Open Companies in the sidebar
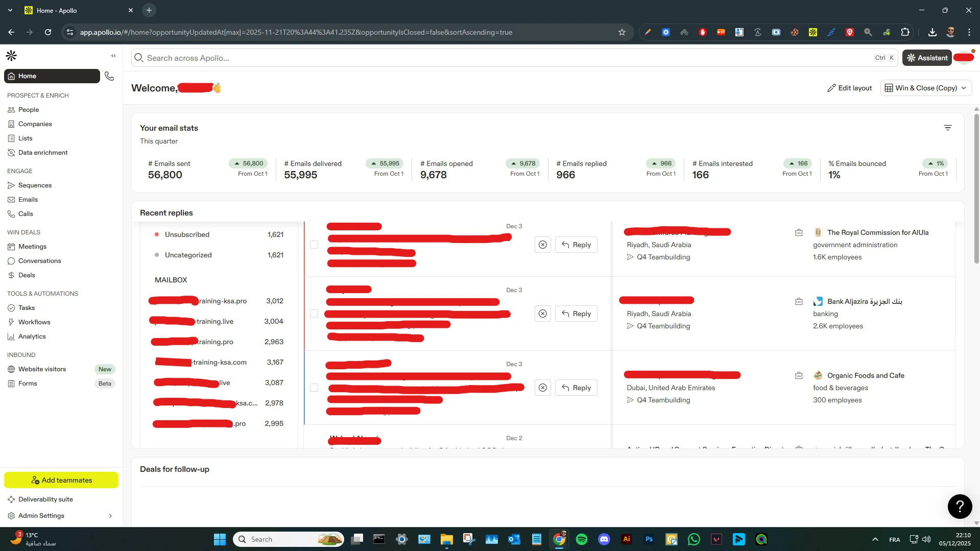Screen dimensions: 980x551 [35, 124]
